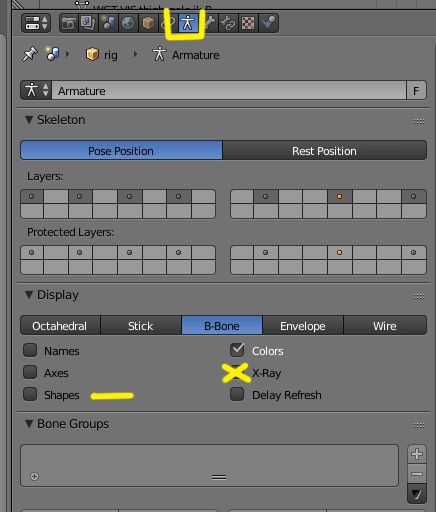This screenshot has width=436, height=512.
Task: Remove bone group with minus button
Action: pyautogui.click(x=417, y=474)
